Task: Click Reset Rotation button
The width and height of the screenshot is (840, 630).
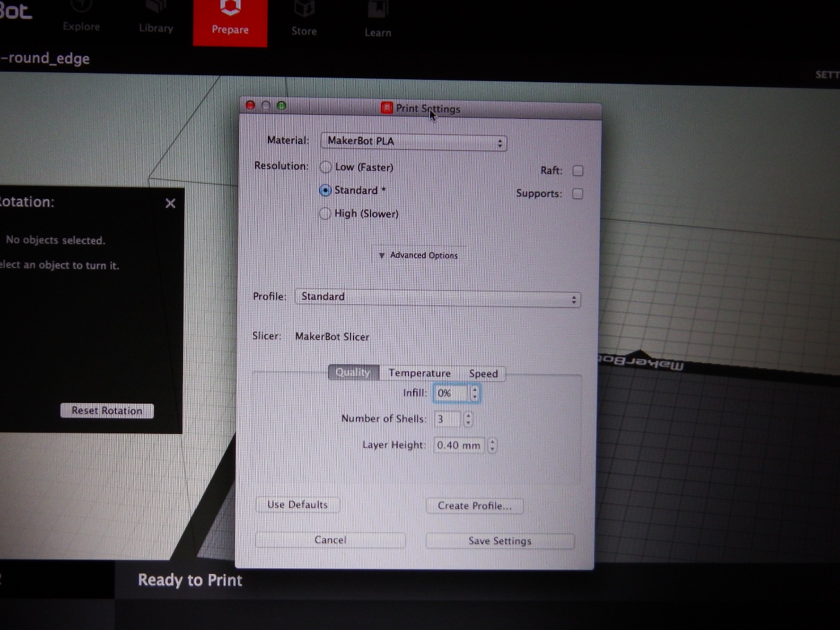Action: click(x=107, y=411)
